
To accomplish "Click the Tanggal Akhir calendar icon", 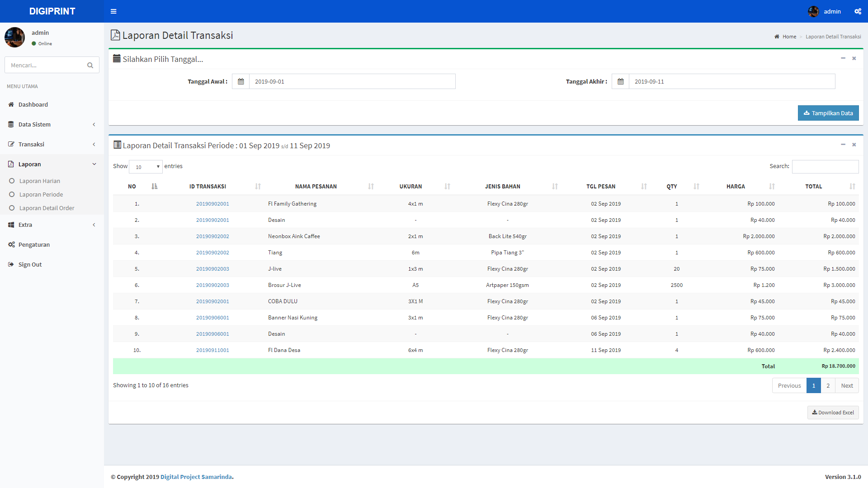I will [x=620, y=81].
